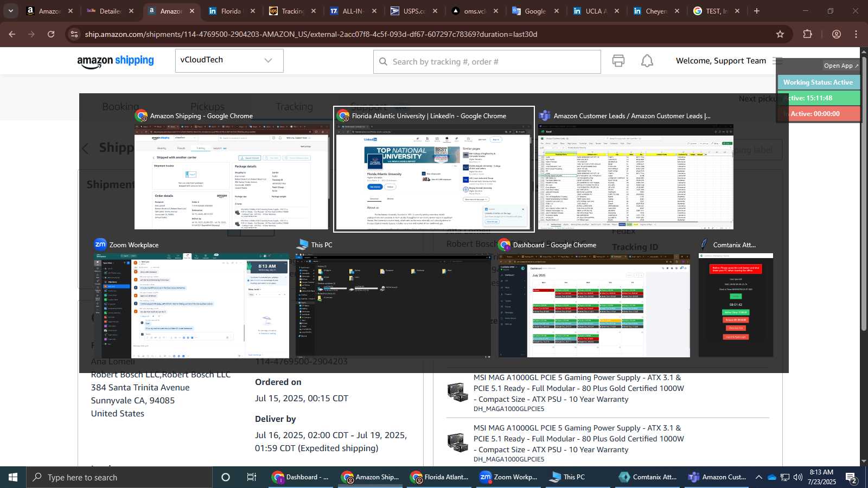Select the 384 Santa Trinita Avenue text
The width and height of the screenshot is (868, 488).
pyautogui.click(x=141, y=387)
